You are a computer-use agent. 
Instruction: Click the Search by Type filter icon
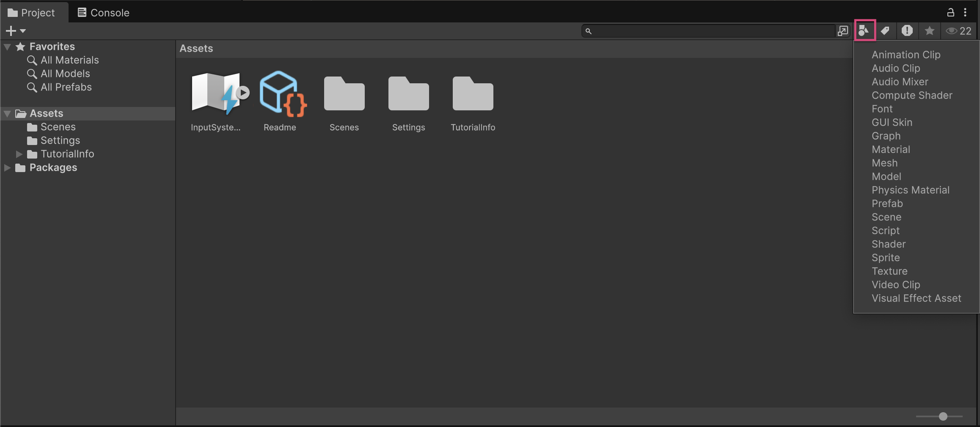point(864,30)
